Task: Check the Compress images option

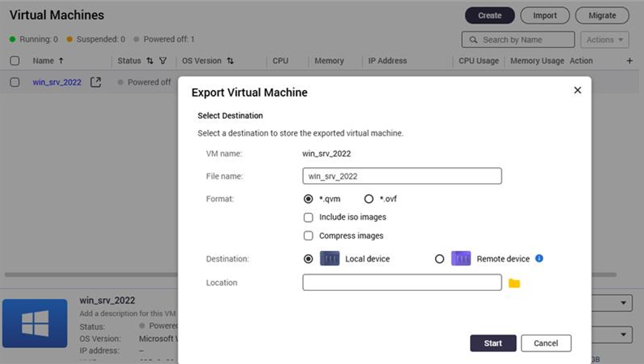Action: click(308, 235)
